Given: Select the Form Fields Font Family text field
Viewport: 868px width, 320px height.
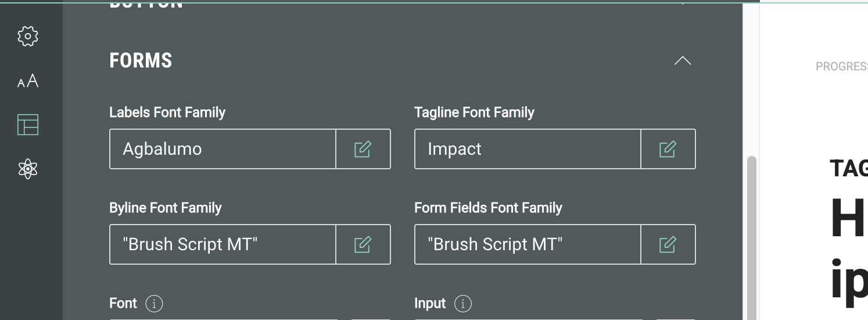Looking at the screenshot, I should [527, 244].
